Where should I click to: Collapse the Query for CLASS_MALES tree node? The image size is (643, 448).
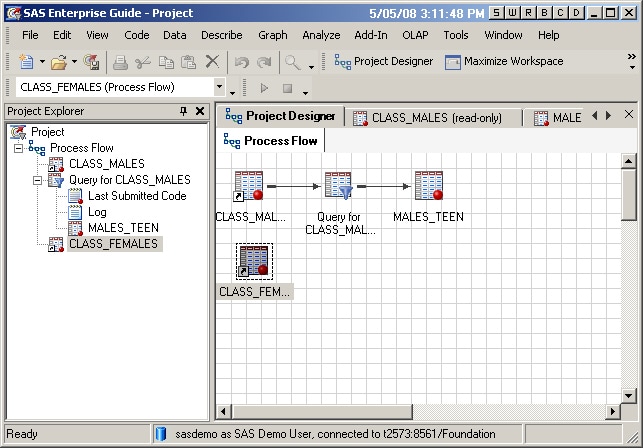[37, 180]
